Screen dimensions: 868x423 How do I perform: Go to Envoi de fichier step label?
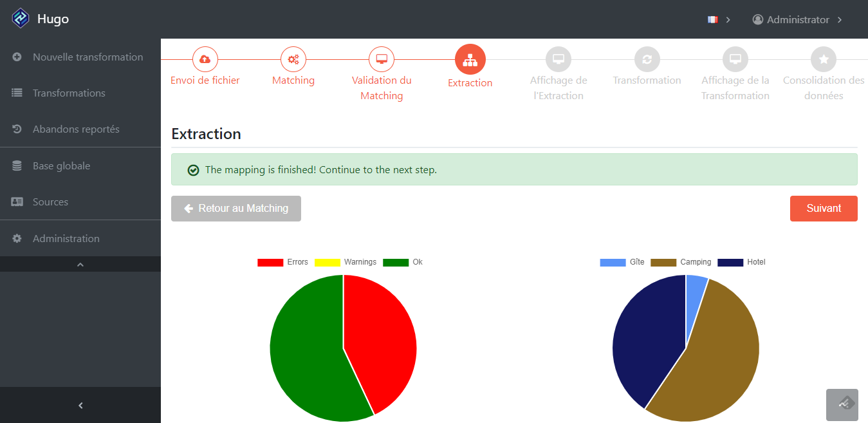[x=205, y=80]
